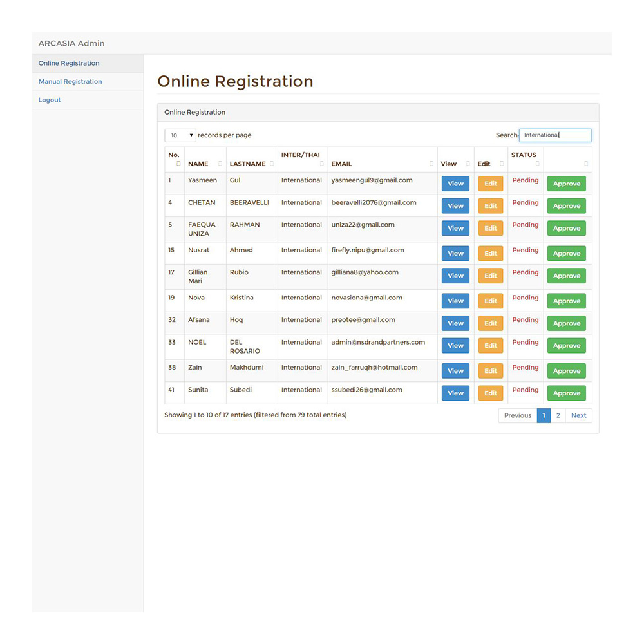The image size is (644, 644).
Task: Edit CHETAN BEERAVELLI's registration
Action: coord(491,206)
